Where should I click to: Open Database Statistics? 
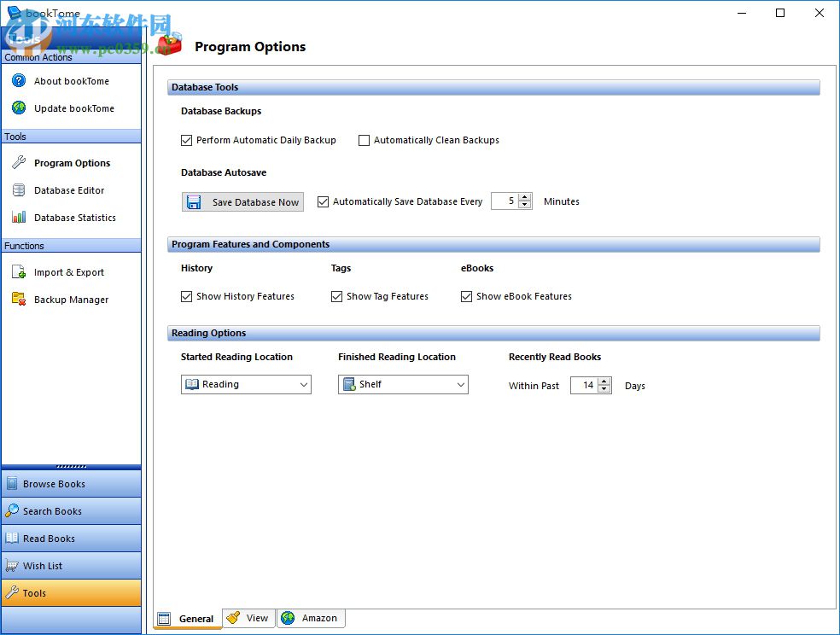click(75, 218)
